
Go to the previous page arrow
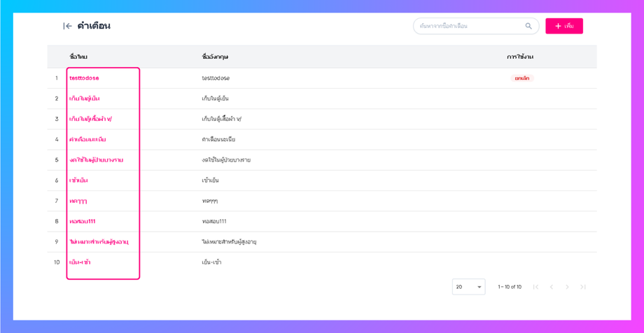tap(552, 287)
